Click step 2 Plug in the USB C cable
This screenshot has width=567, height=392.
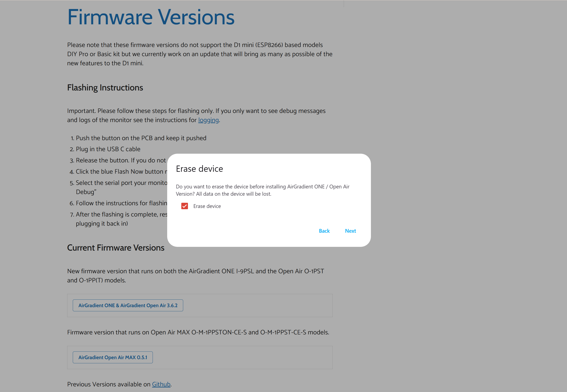[108, 149]
